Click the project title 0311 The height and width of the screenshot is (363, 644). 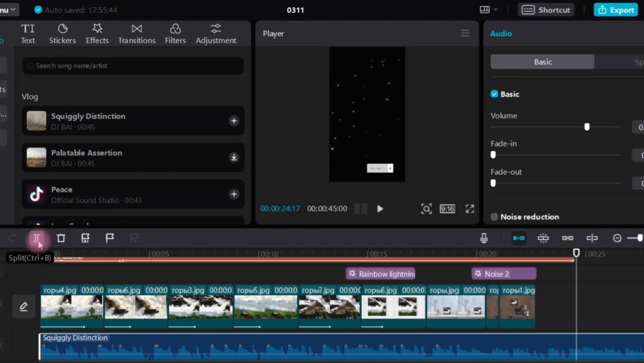coord(295,10)
